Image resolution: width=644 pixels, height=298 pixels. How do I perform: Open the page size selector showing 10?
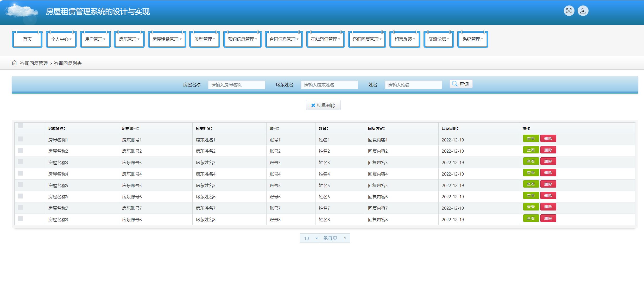click(310, 238)
